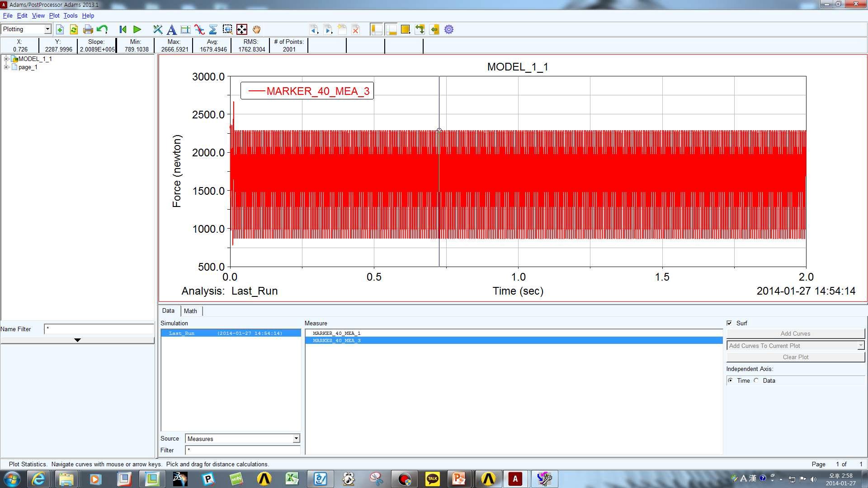Open KakaoTalk from taskbar

(433, 479)
